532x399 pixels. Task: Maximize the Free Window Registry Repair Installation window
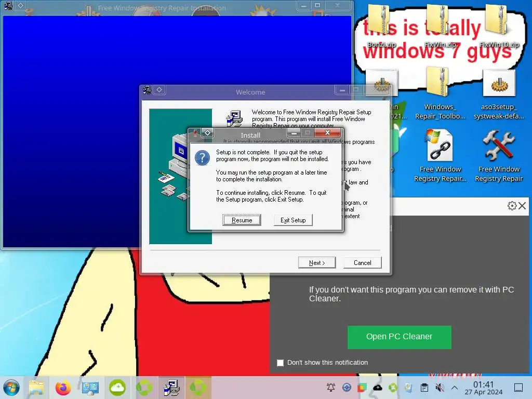317,5
